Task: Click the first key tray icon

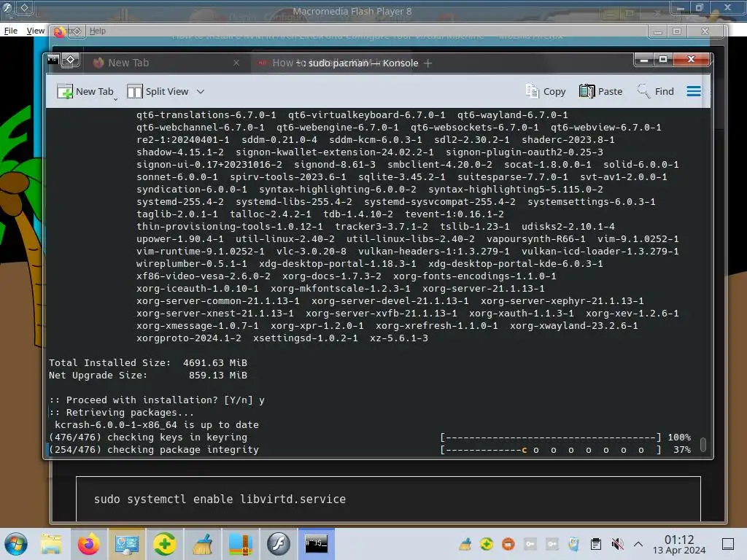Action: 530,544
